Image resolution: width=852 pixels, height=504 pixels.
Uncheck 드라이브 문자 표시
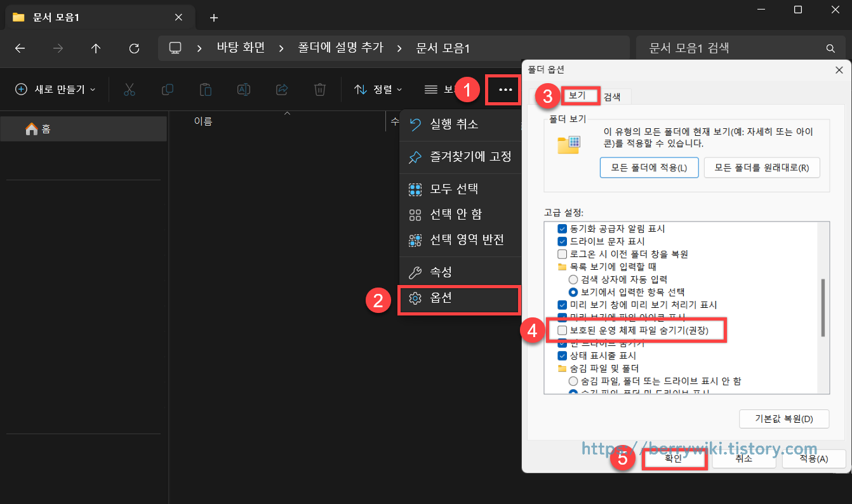click(562, 241)
